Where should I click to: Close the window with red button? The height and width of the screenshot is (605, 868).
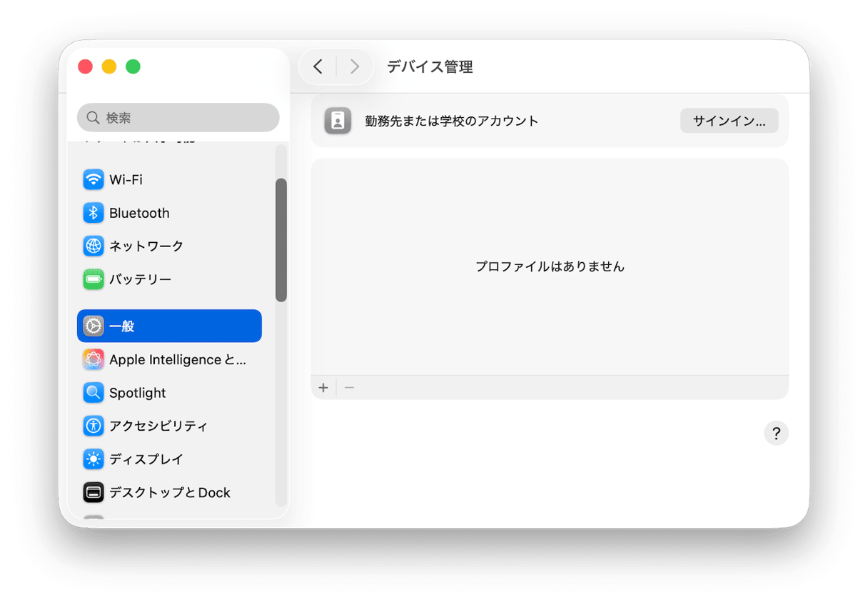tap(85, 66)
